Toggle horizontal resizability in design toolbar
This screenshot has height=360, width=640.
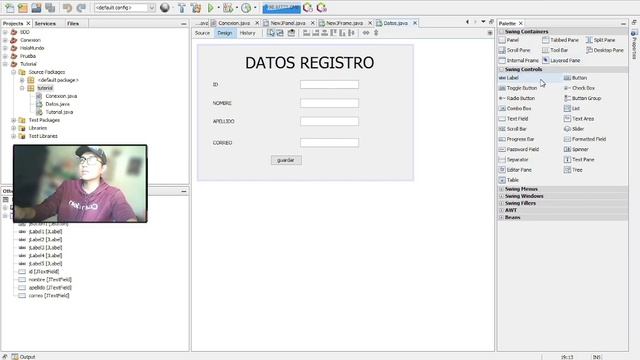[366, 33]
